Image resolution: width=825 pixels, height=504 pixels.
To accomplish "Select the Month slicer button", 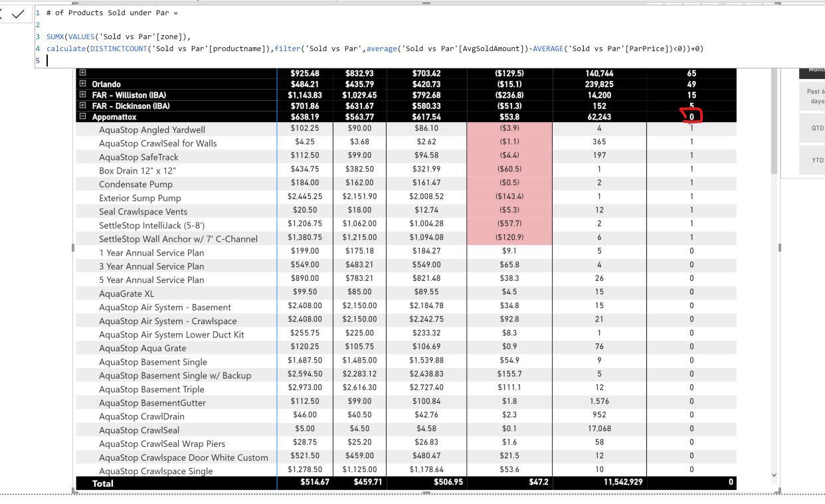I will point(812,72).
